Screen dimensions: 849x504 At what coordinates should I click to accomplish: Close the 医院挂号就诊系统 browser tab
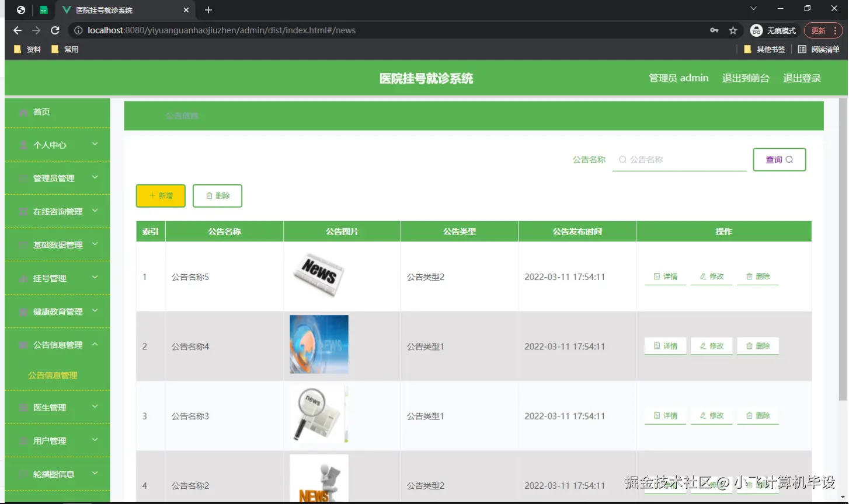[186, 10]
